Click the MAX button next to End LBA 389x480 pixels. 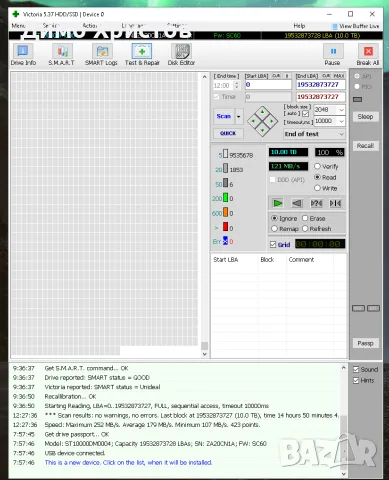point(338,76)
